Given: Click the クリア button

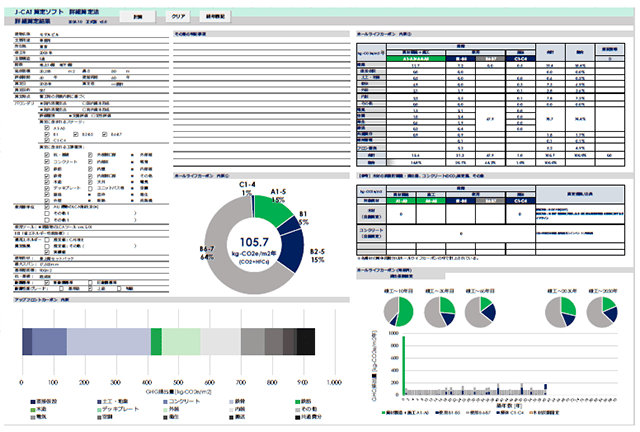Looking at the screenshot, I should 179,16.
